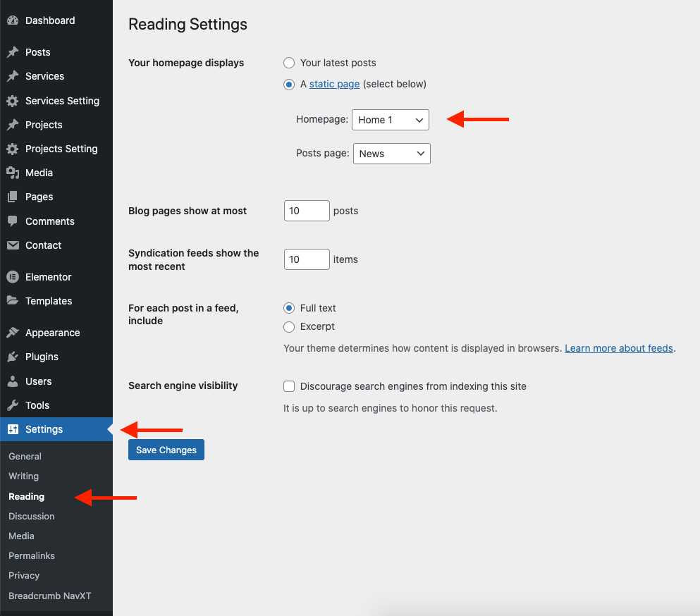Open the Homepage dropdown showing Home 1
Screen dimensions: 700x616
(x=390, y=120)
